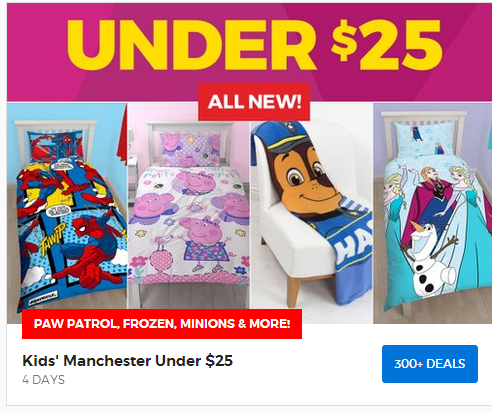Click the 300+ DEALS button
Image resolution: width=492 pixels, height=412 pixels.
pyautogui.click(x=430, y=364)
